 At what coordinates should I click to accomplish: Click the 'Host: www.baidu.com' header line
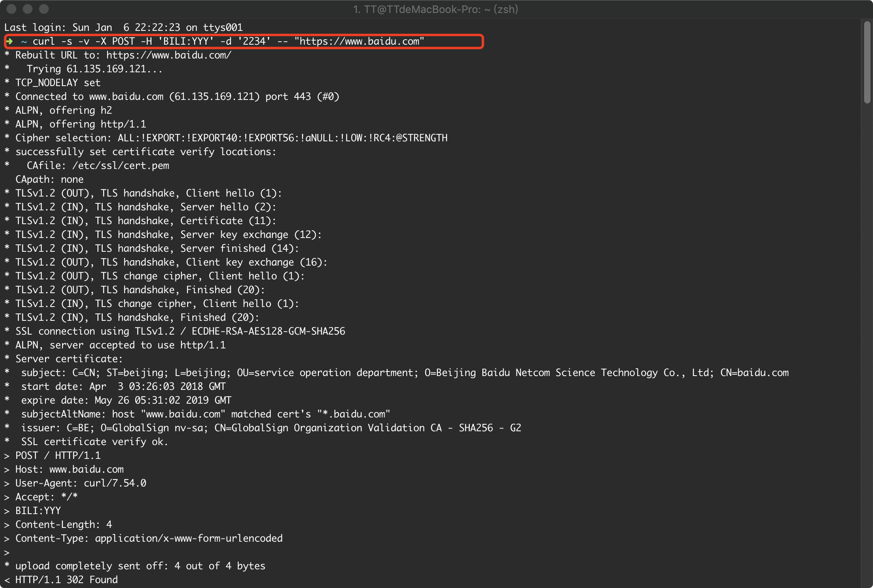click(64, 469)
